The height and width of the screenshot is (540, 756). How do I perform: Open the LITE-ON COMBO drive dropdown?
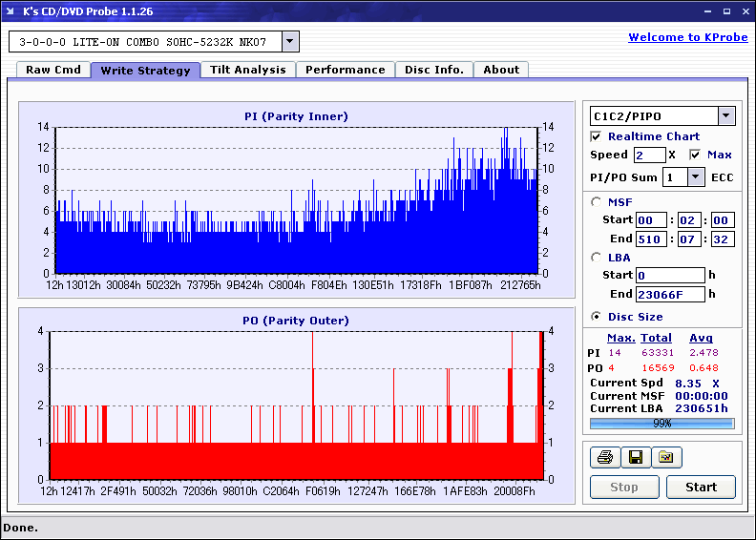pos(291,42)
